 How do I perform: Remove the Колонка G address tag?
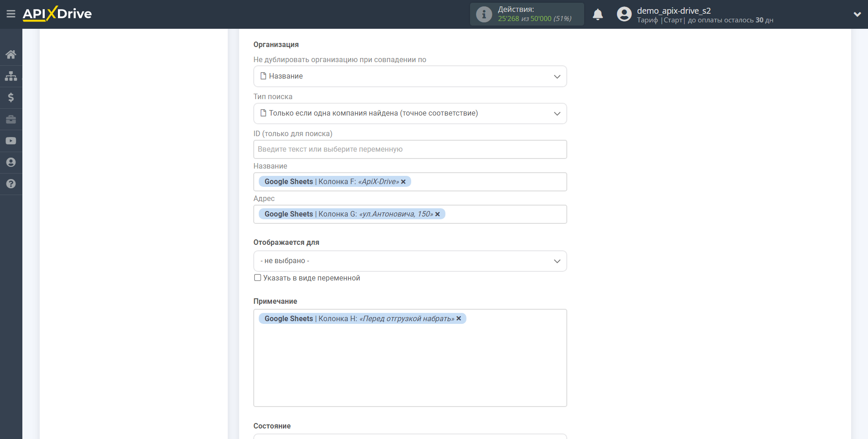pos(438,214)
